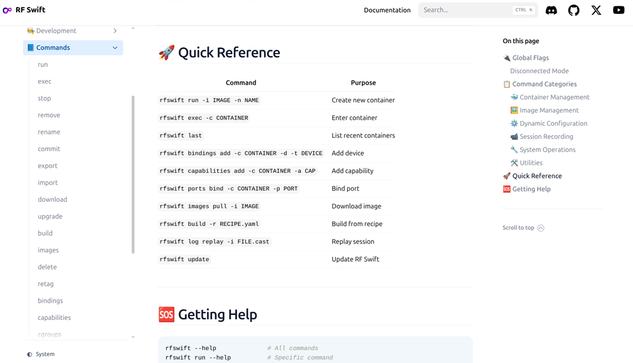The image size is (633, 363).
Task: Open the rename command page
Action: pyautogui.click(x=49, y=132)
